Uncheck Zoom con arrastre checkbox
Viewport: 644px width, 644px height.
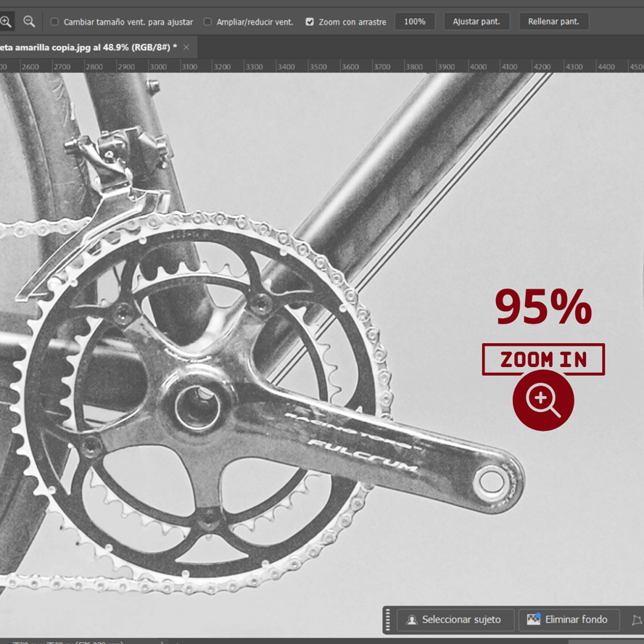pyautogui.click(x=310, y=22)
